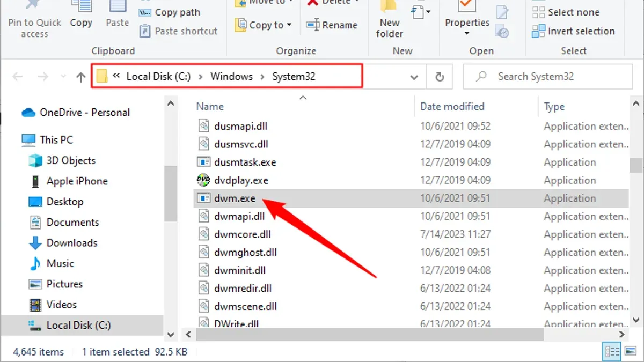This screenshot has height=362, width=644.
Task: Click the Open group History icon
Action: pos(502,32)
